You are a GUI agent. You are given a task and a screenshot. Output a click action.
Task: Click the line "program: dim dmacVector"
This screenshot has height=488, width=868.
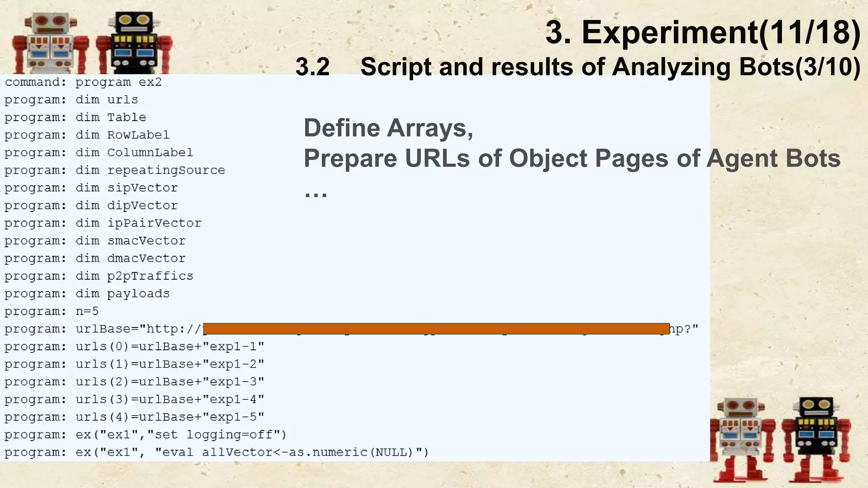[95, 258]
